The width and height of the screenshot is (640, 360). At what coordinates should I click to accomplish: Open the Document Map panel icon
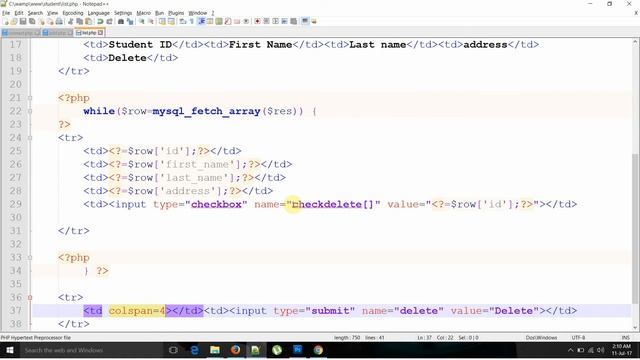click(x=219, y=21)
